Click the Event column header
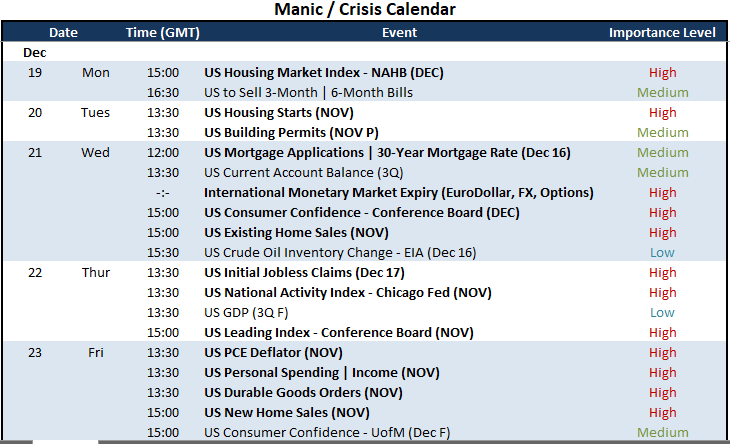Viewport: 730px width, 444px height. (399, 33)
